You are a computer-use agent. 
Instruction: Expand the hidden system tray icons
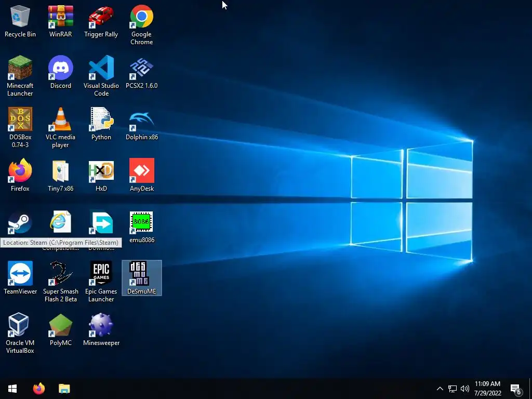(440, 389)
